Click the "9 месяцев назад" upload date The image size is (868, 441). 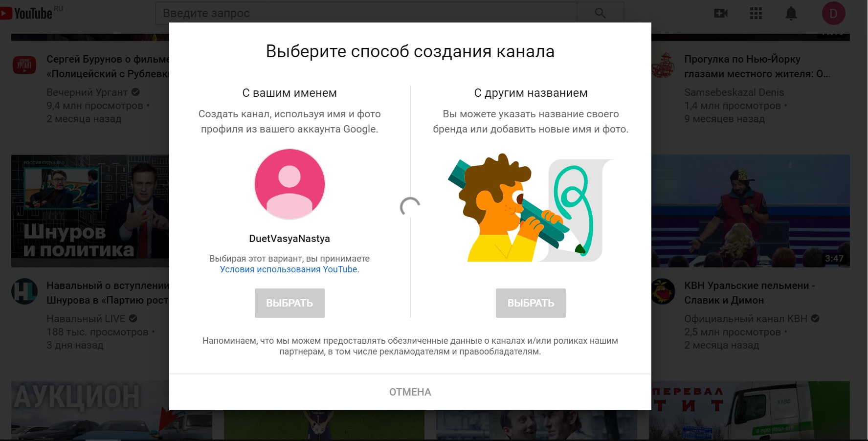coord(724,119)
